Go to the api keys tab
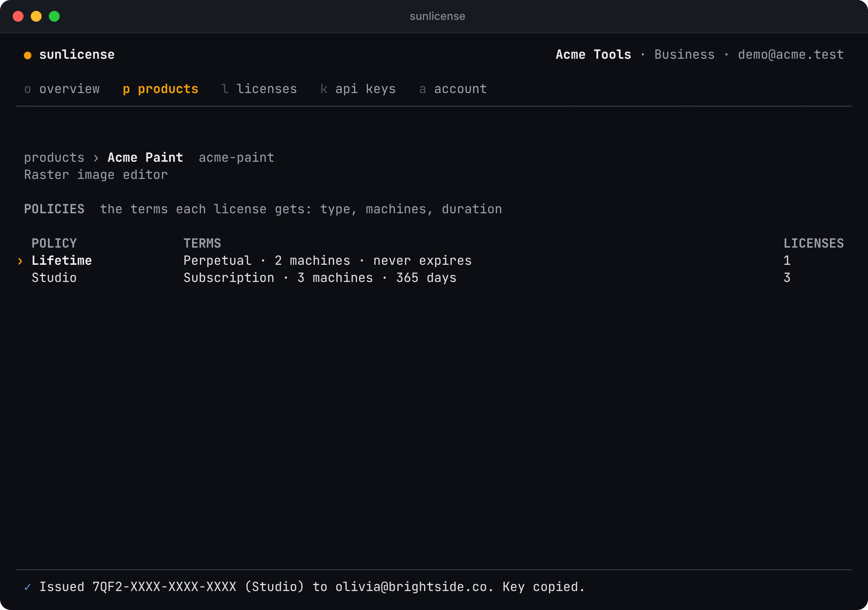 [358, 89]
